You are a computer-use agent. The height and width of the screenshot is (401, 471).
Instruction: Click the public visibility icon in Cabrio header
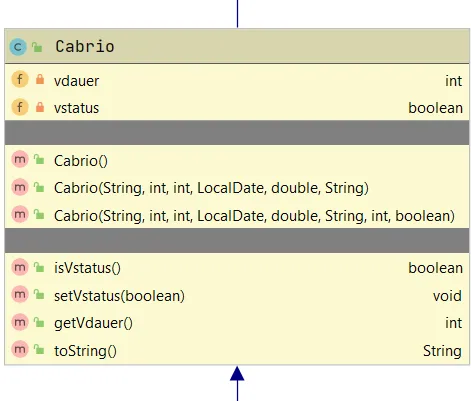[x=37, y=47]
